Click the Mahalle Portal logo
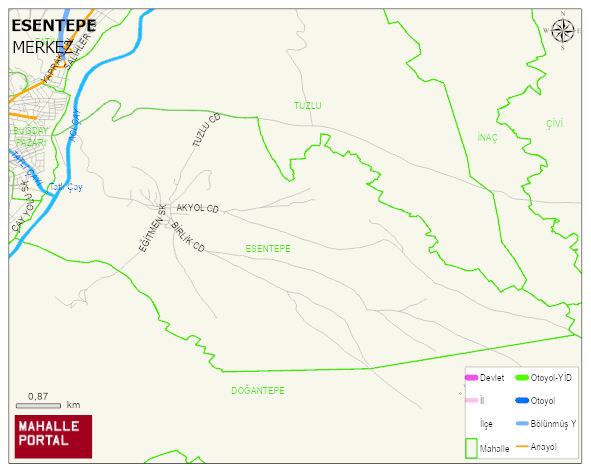591x472 pixels. (x=54, y=437)
